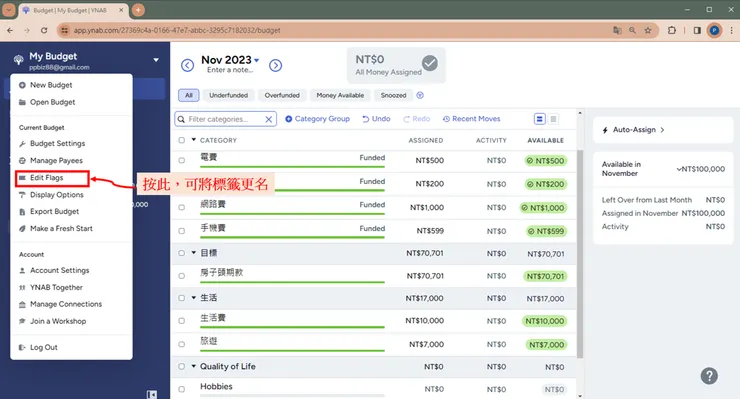
Task: Open Recent Moves
Action: 471,119
